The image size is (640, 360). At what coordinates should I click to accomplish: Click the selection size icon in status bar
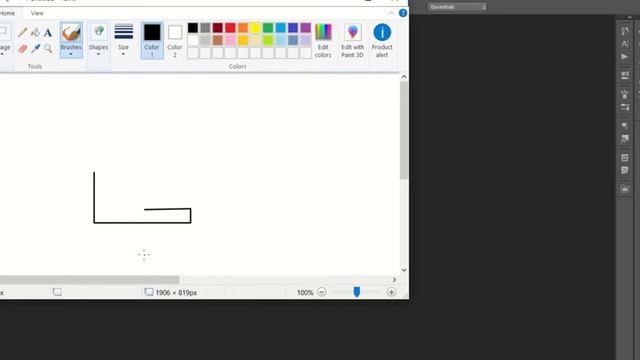point(57,292)
